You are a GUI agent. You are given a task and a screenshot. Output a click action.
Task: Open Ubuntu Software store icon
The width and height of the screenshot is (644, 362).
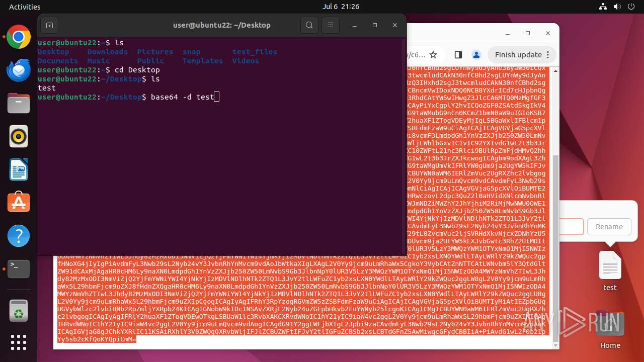pos(19,203)
